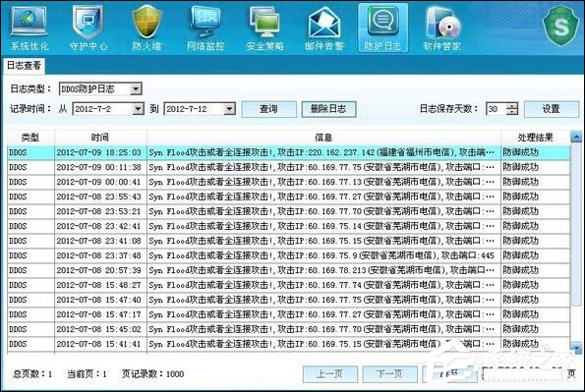Screen dimensions: 585x392
Task: Click the 下一页 next page button
Action: [390, 373]
